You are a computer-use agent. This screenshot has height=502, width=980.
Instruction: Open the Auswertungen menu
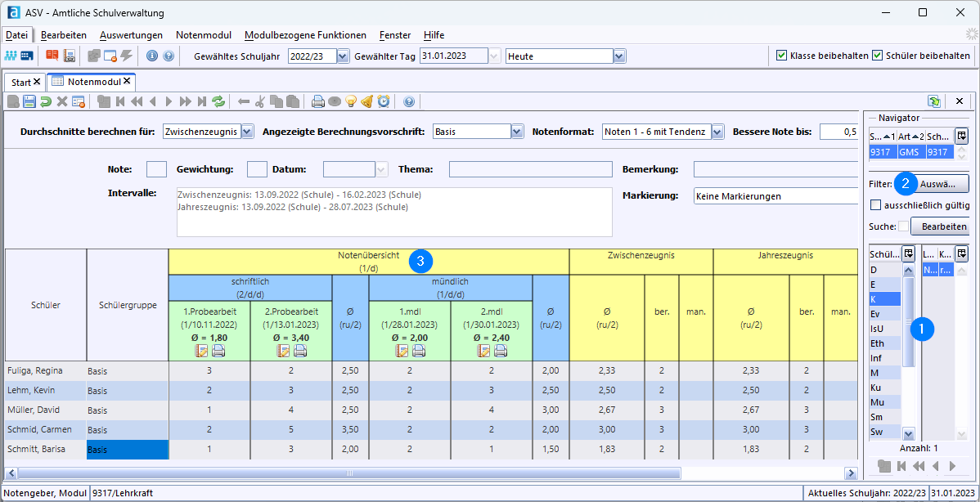click(x=131, y=35)
